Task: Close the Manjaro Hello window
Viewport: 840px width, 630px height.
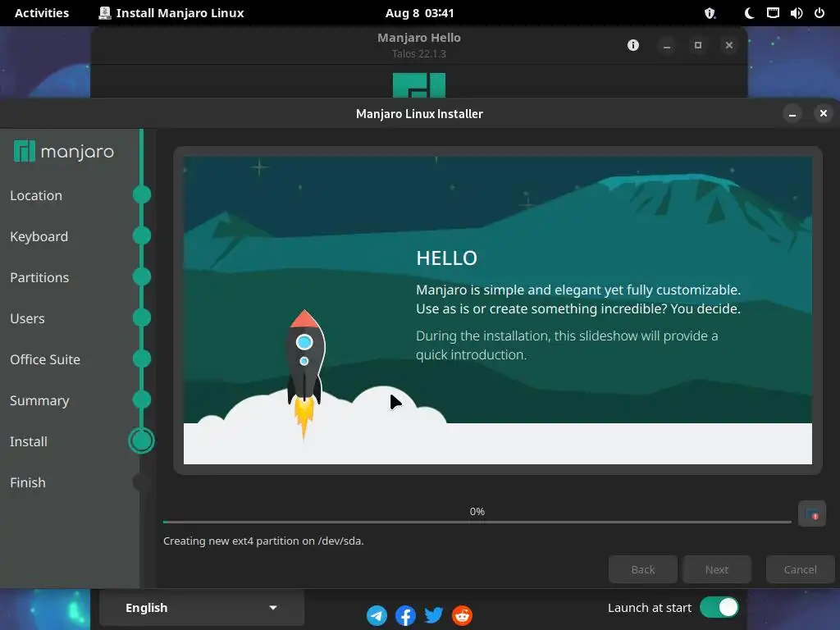Action: 729,46
